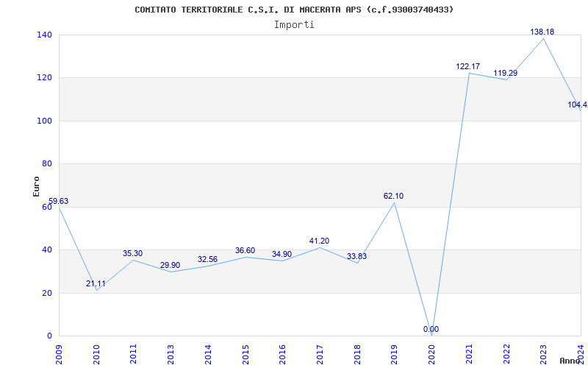Click the 119.29 data label for 2022

(505, 73)
